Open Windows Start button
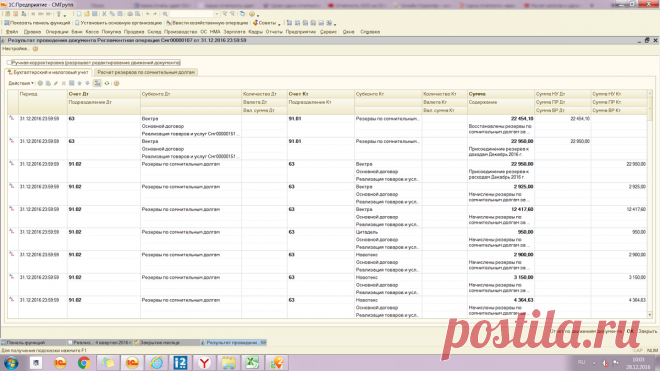Viewport: 660px width, 371px height. 11,363
